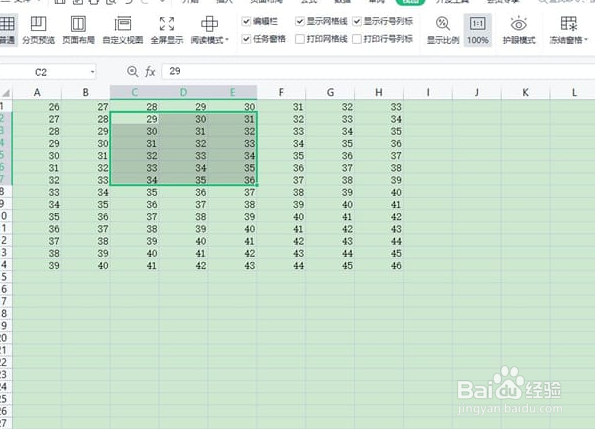Select cell B9 containing 35
596x429 pixels.
pyautogui.click(x=86, y=204)
